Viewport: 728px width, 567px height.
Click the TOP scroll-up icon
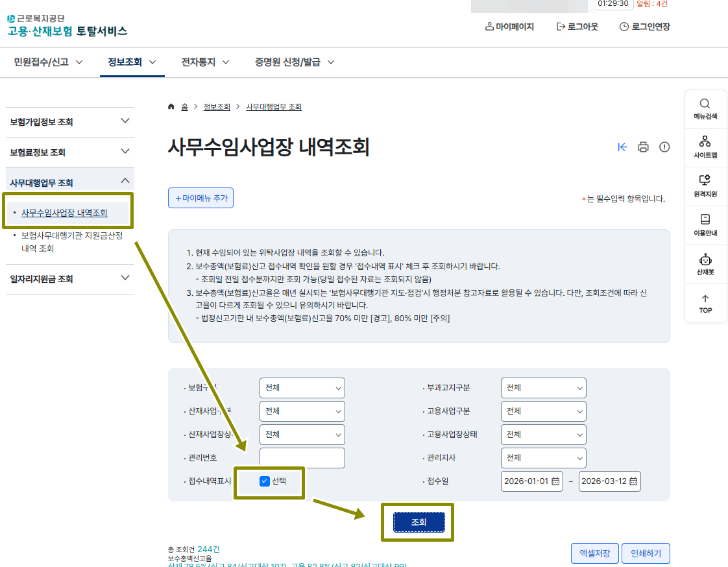[705, 304]
